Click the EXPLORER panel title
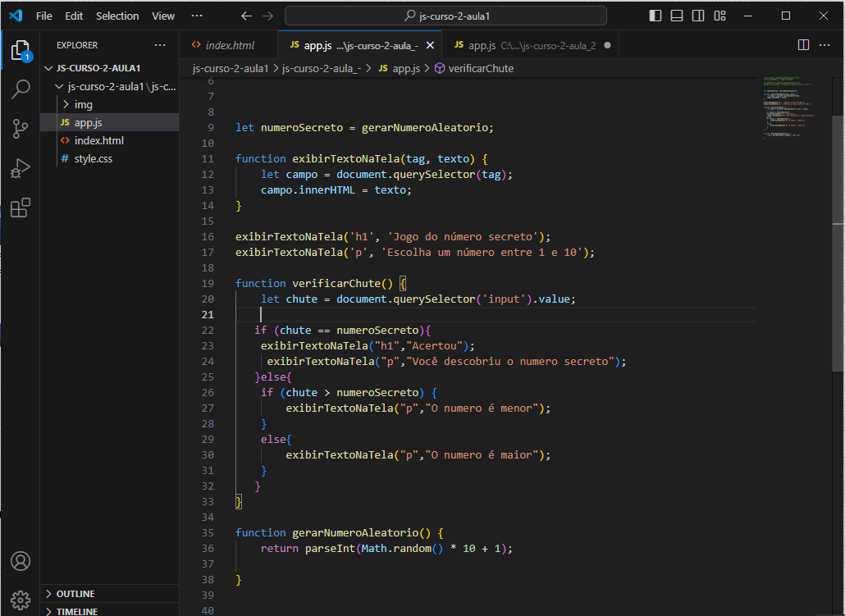Image resolution: width=845 pixels, height=616 pixels. coord(77,45)
